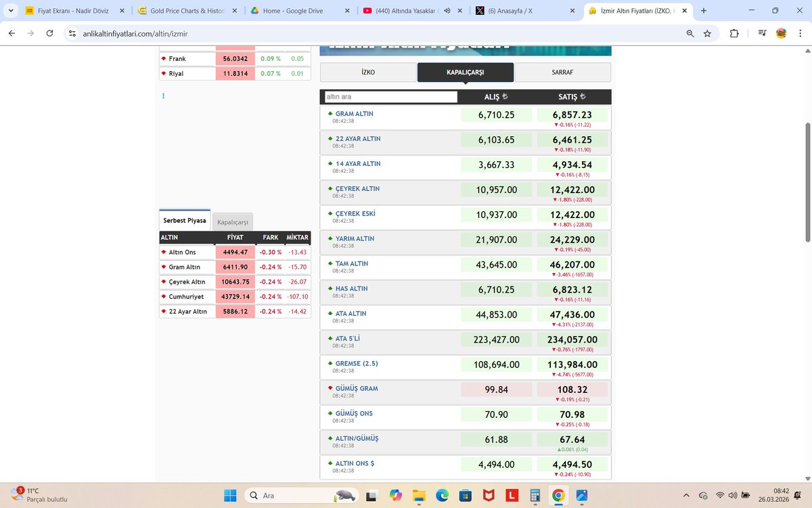Viewport: 812px width, 508px height.
Task: Click the three-dot icon below Riyal
Action: 163,97
